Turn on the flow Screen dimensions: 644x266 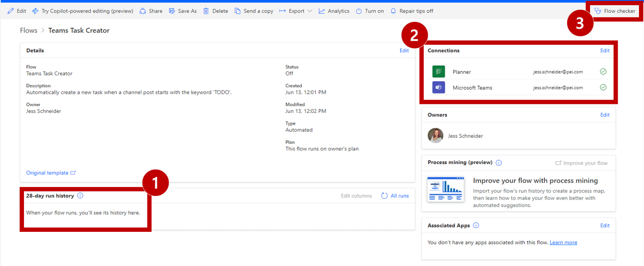[x=370, y=11]
